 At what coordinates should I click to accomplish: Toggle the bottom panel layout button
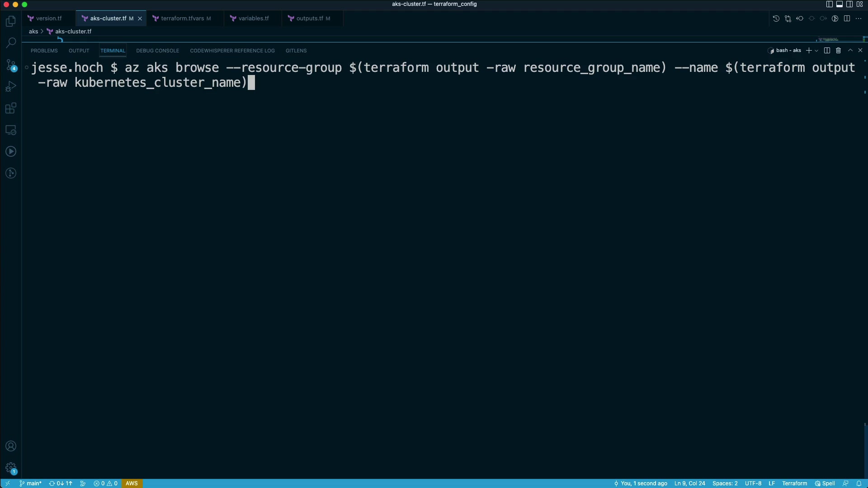pos(840,4)
